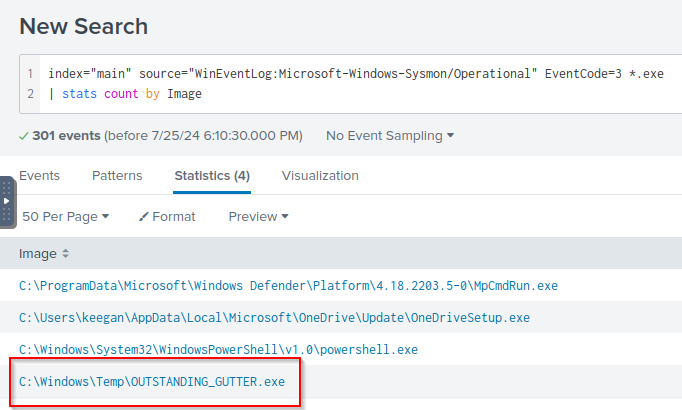Click the MpCmdRun.exe result path

(288, 286)
